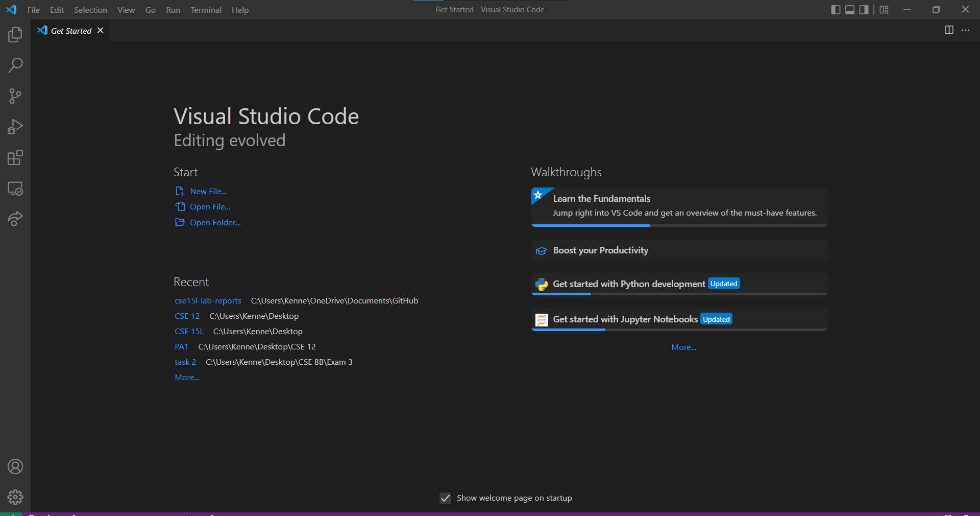Open the Extensions view
This screenshot has height=516, width=980.
point(15,157)
